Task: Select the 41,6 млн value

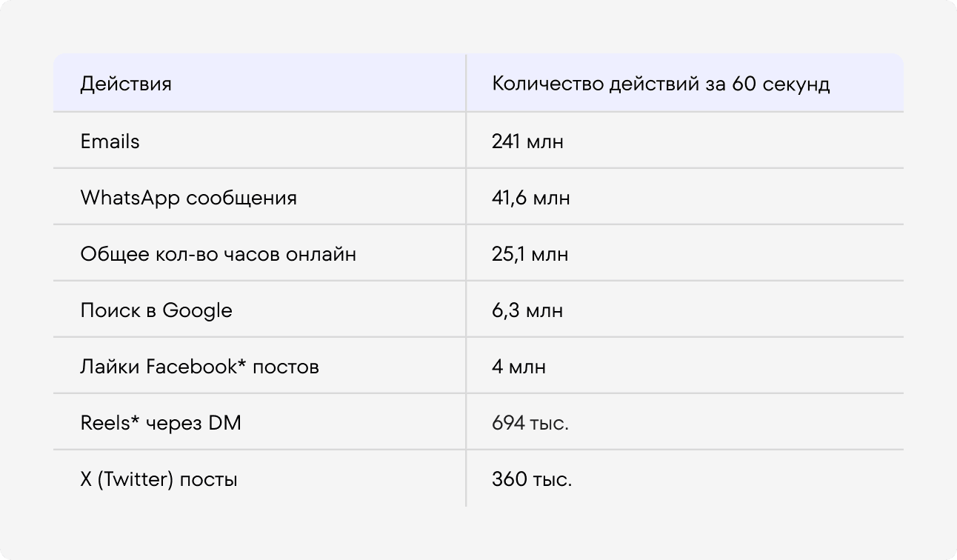Action: tap(530, 198)
